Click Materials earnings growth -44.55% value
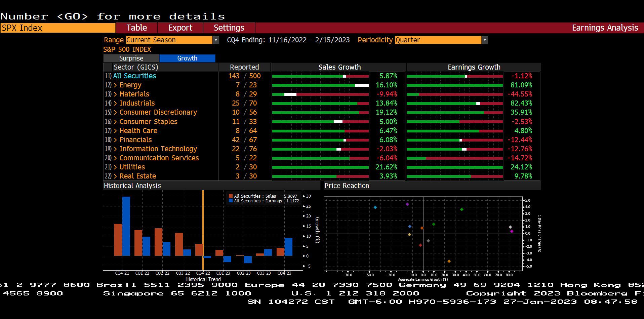 point(520,94)
